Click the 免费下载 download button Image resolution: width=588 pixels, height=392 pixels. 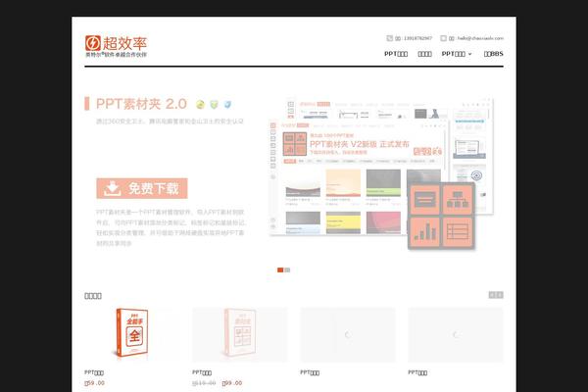142,188
